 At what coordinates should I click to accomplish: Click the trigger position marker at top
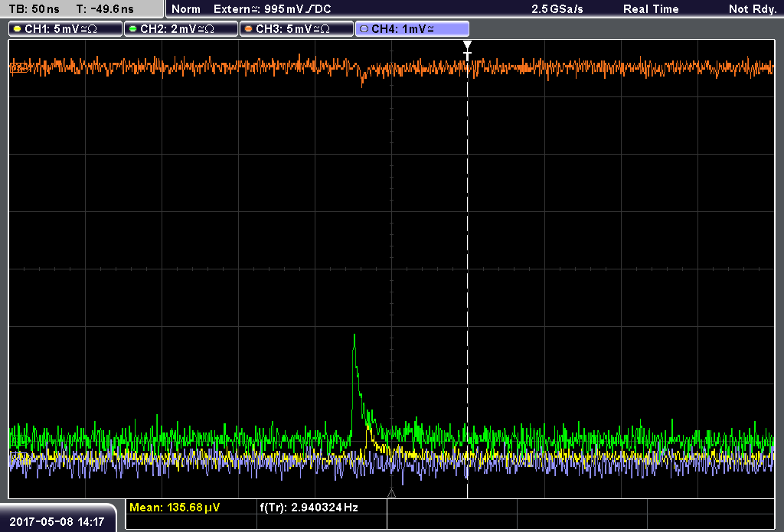coord(467,51)
